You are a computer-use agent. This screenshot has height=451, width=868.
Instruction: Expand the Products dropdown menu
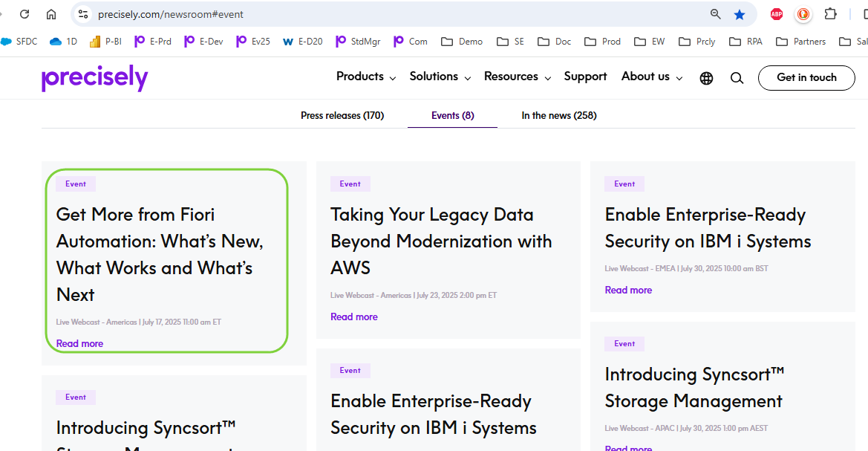(366, 77)
